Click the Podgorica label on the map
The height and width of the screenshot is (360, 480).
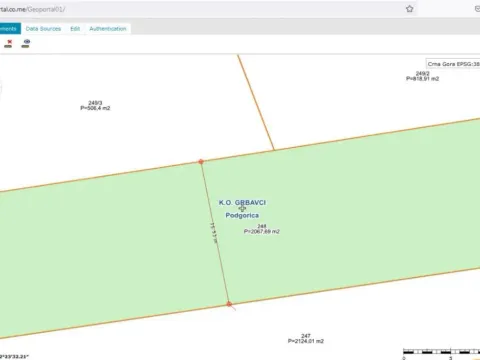click(242, 215)
